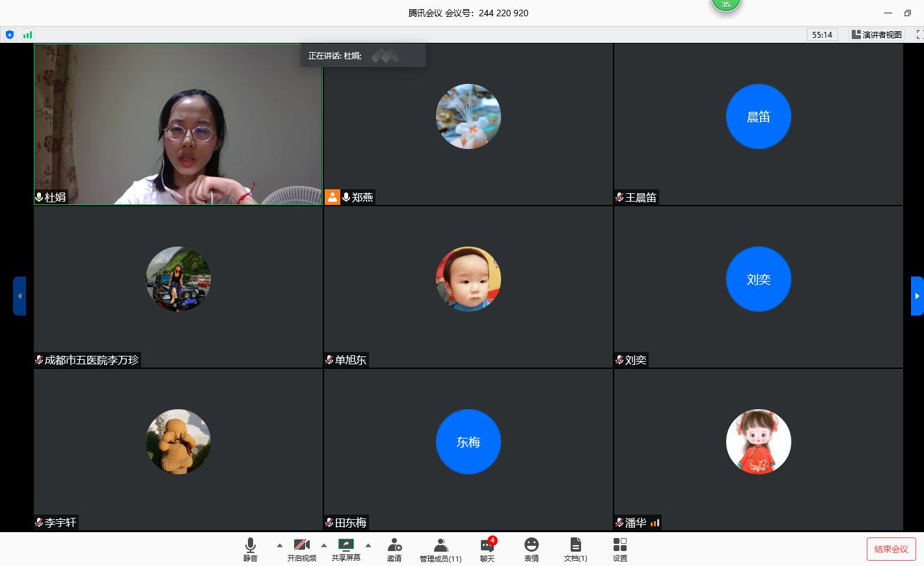
Task: Click 潘华's muted mic icon
Action: [619, 522]
